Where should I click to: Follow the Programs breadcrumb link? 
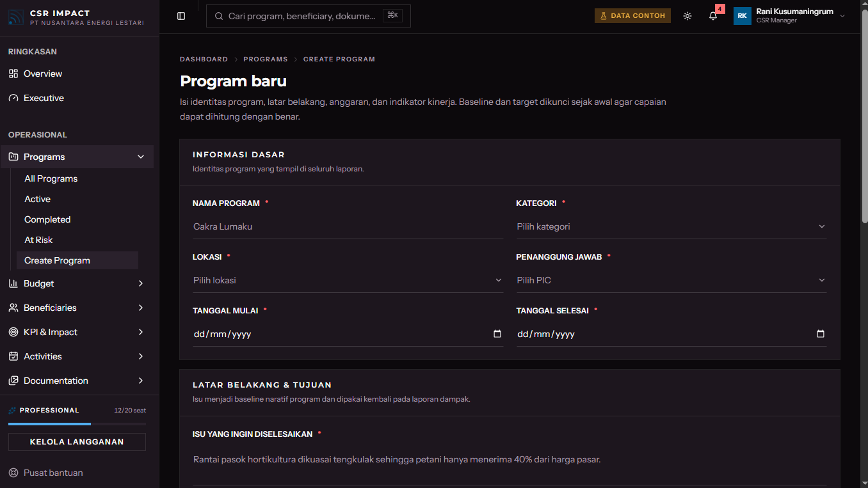[266, 59]
